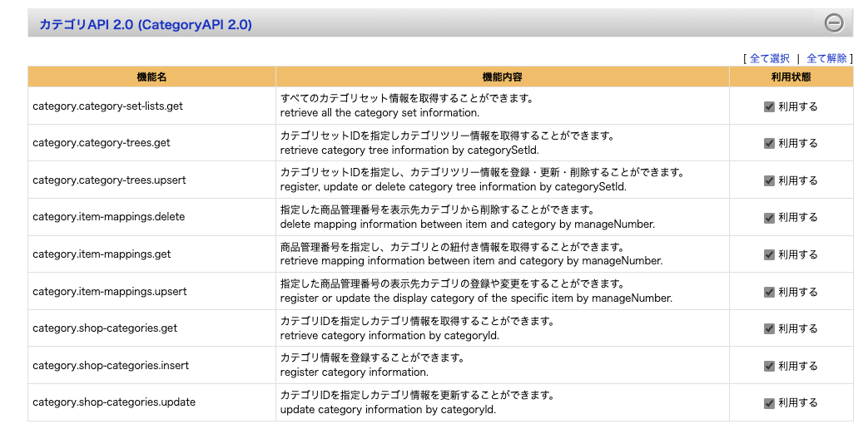Toggle 利用する for category.shop-categories.get
The width and height of the screenshot is (868, 429).
(769, 328)
